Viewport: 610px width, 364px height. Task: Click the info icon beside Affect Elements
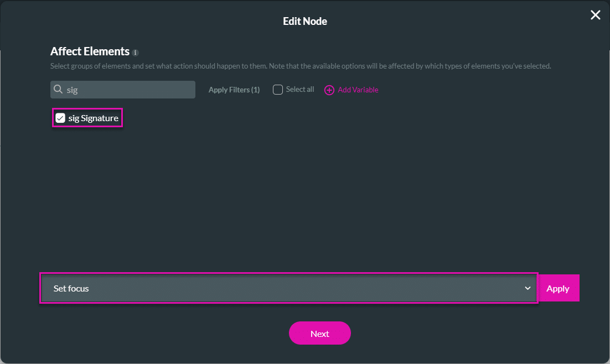136,53
